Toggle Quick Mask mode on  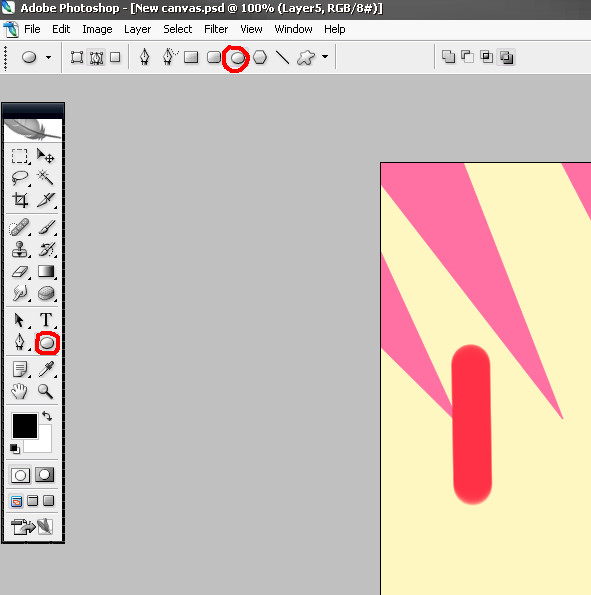(x=45, y=475)
